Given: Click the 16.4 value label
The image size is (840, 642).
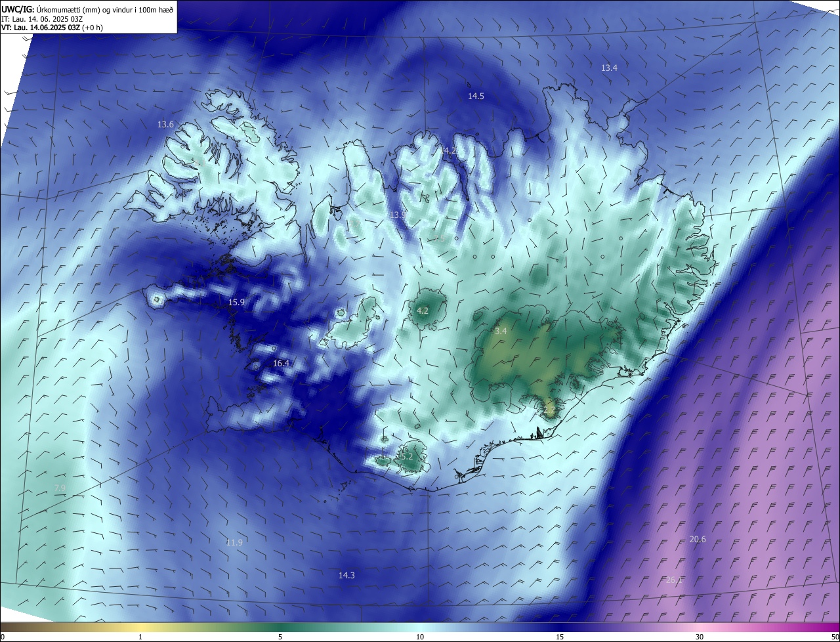Looking at the screenshot, I should [281, 363].
